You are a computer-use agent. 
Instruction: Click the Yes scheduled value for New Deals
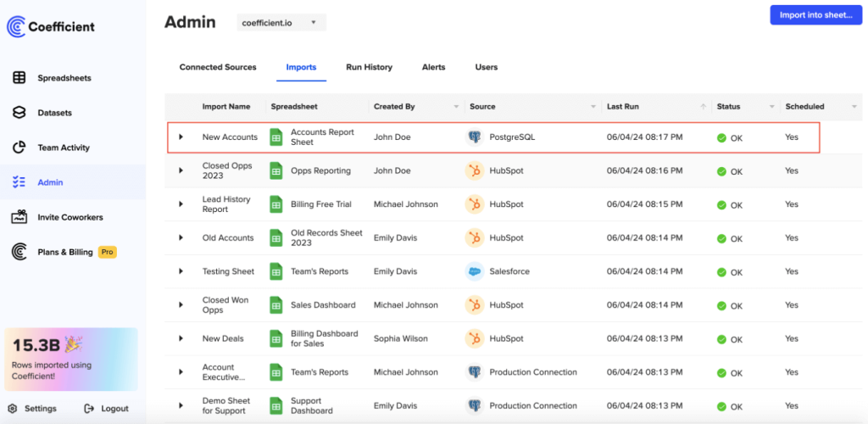[x=792, y=338]
